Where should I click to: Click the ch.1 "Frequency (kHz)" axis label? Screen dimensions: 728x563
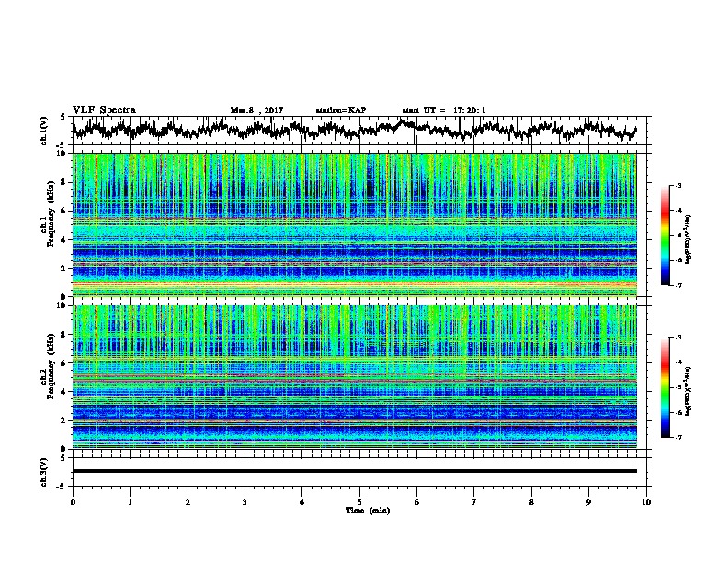51,213
